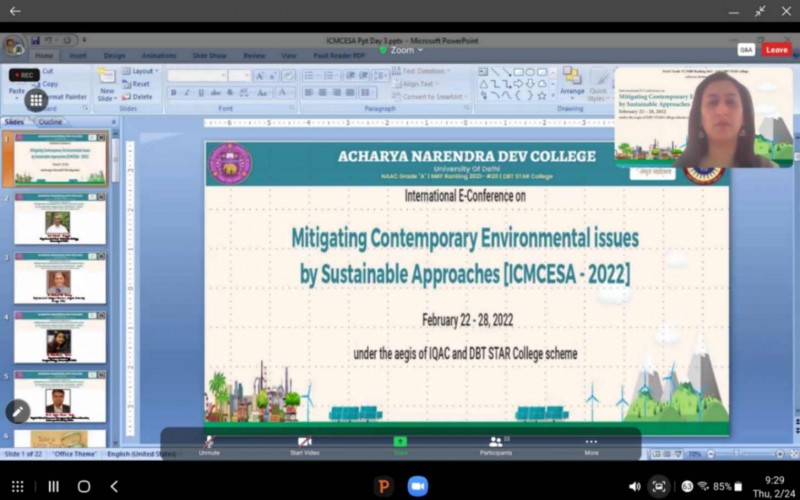Open the Arrange dropdown button
The image size is (800, 500).
pyautogui.click(x=572, y=82)
